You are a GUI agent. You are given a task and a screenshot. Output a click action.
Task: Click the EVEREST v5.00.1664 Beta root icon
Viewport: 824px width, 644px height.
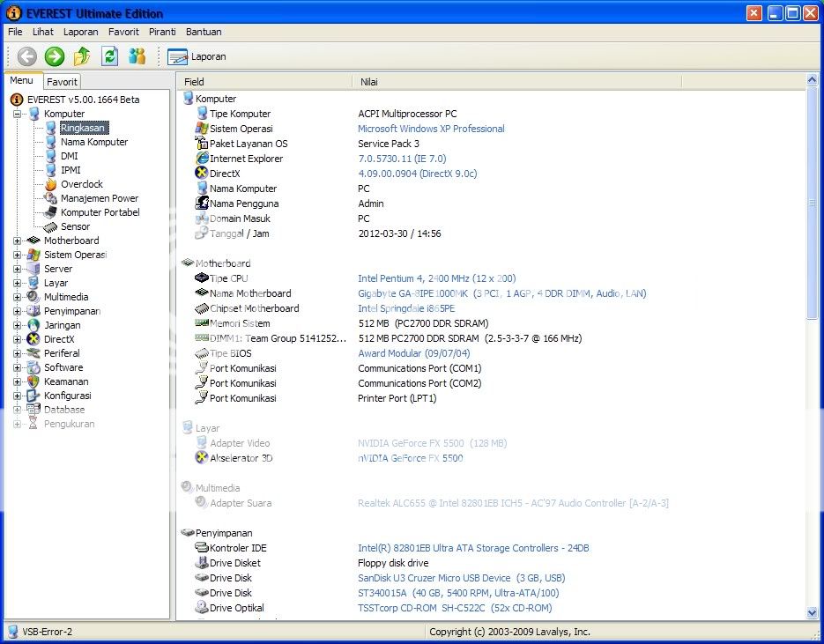coord(17,100)
